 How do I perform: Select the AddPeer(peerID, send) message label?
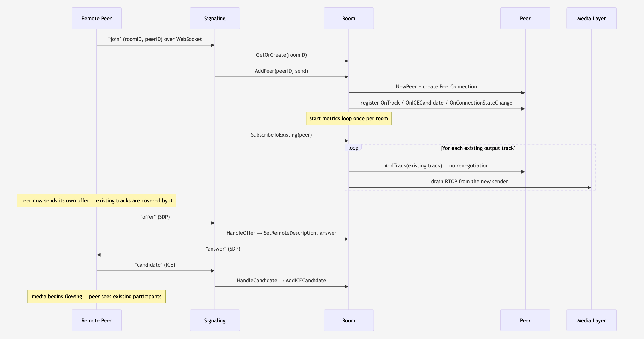click(x=281, y=71)
